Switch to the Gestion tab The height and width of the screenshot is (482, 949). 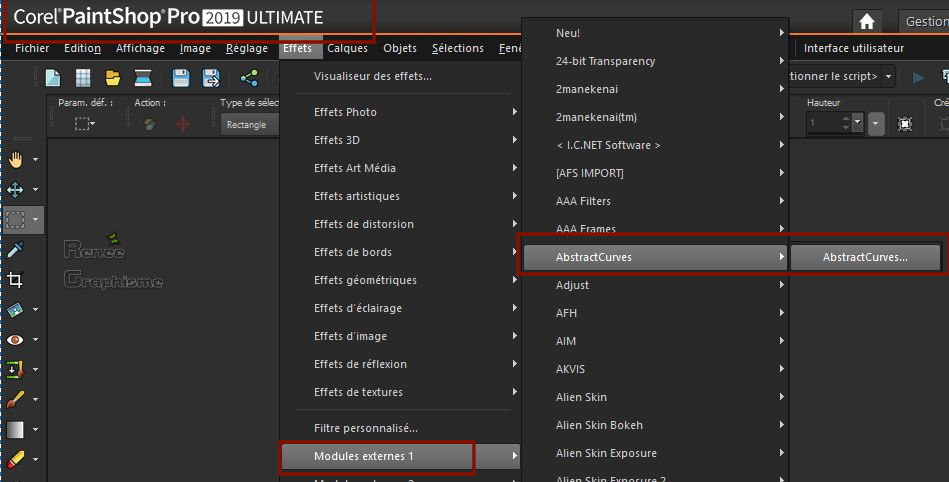[924, 22]
